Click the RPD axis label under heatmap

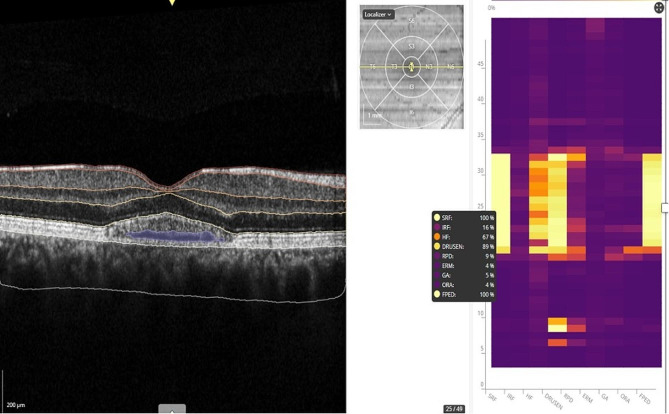point(568,398)
